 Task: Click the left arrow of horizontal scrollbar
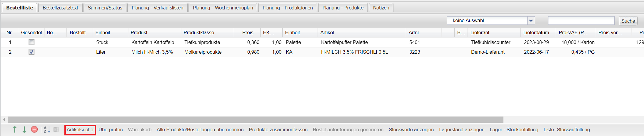click(x=4, y=119)
